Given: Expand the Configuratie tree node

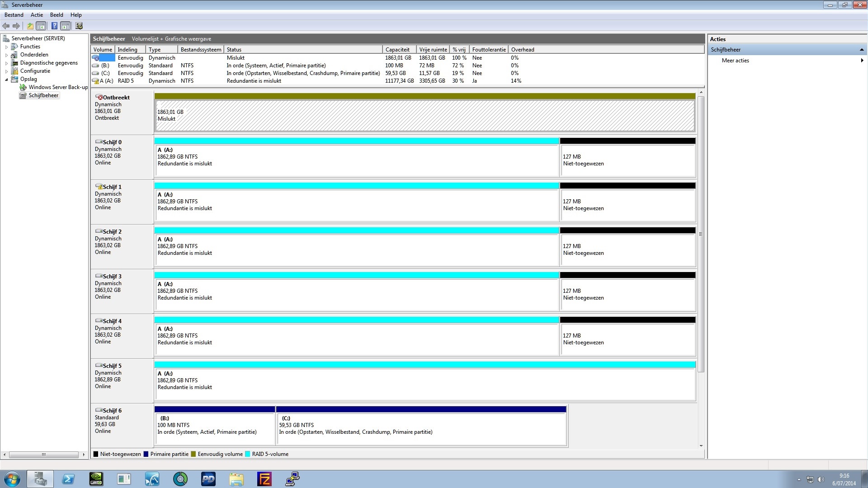Looking at the screenshot, I should click(x=6, y=71).
